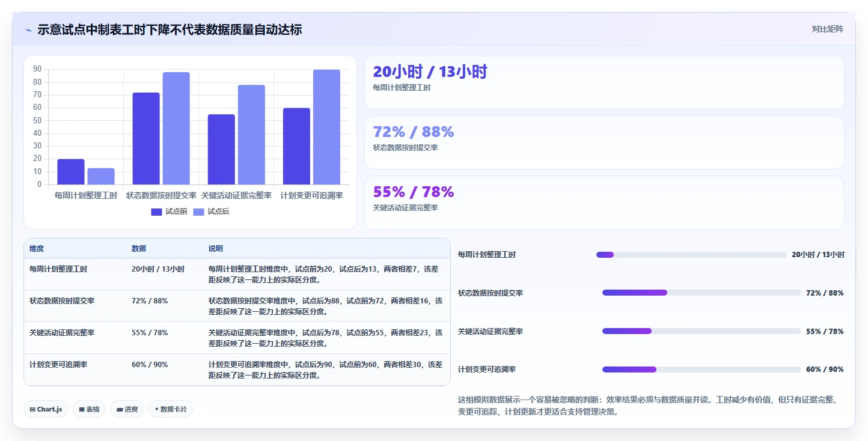
Task: Click the progress bar for 关键活动证据完整率
Action: pos(701,331)
